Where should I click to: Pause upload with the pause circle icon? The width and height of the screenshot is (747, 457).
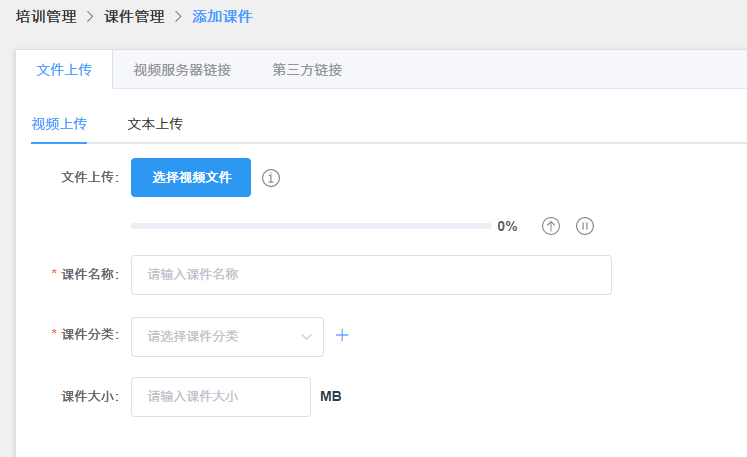585,226
